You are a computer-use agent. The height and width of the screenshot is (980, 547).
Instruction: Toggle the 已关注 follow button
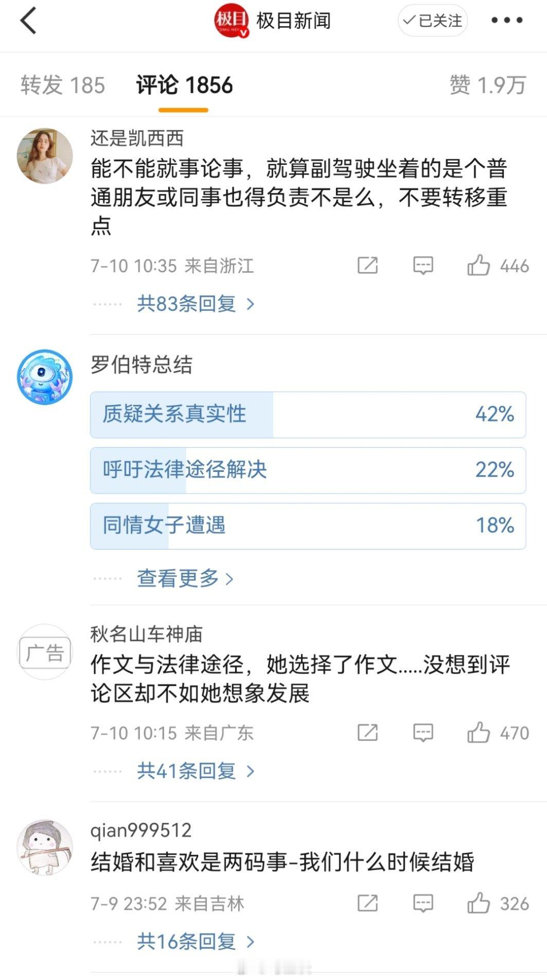pyautogui.click(x=432, y=21)
